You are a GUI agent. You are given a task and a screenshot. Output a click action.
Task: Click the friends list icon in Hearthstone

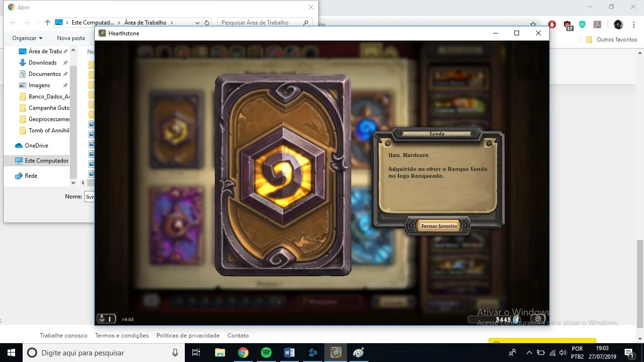[106, 319]
